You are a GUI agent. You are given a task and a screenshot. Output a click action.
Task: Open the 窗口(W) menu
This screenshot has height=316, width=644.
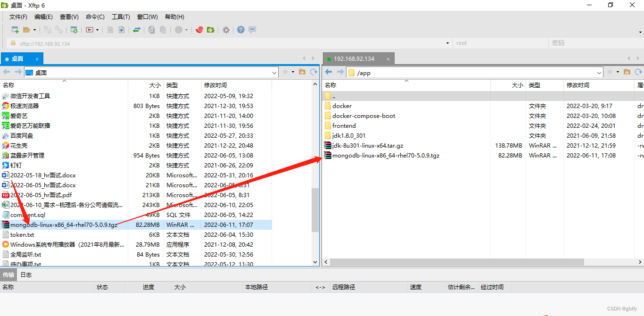(148, 17)
